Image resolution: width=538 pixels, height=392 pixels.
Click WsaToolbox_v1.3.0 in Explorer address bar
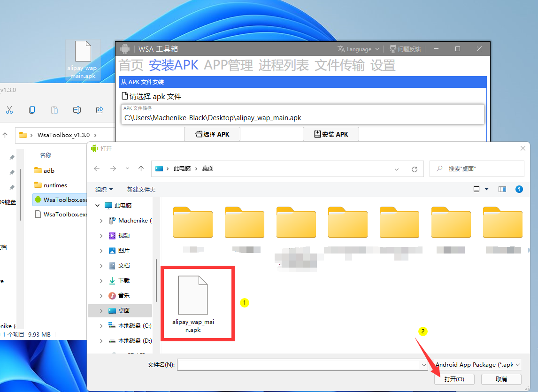tap(63, 135)
